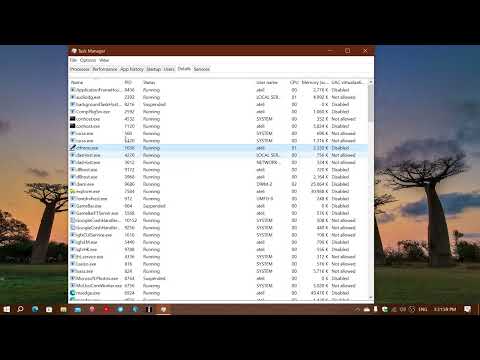Click the scrollbar down arrow
Viewport: 480px width, 360px height.
370,297
